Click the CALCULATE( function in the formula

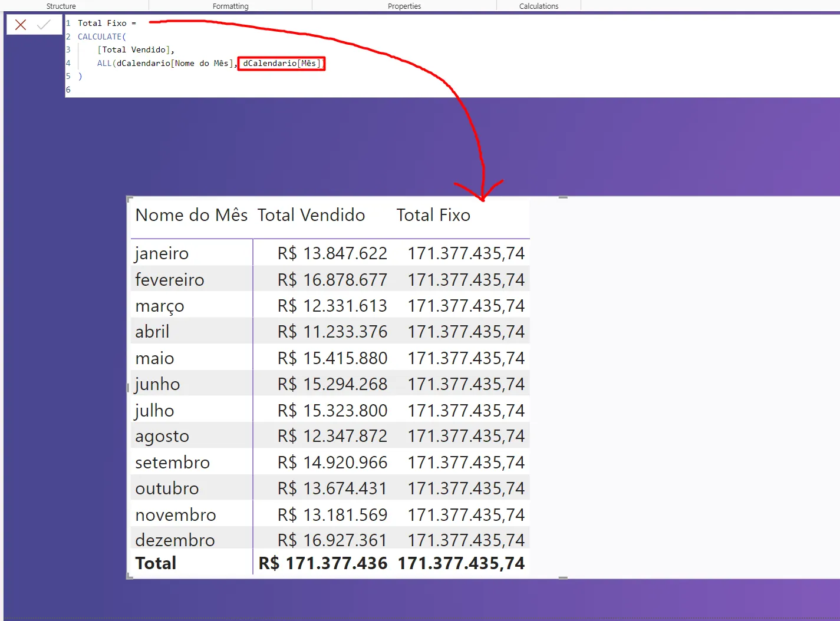(101, 37)
